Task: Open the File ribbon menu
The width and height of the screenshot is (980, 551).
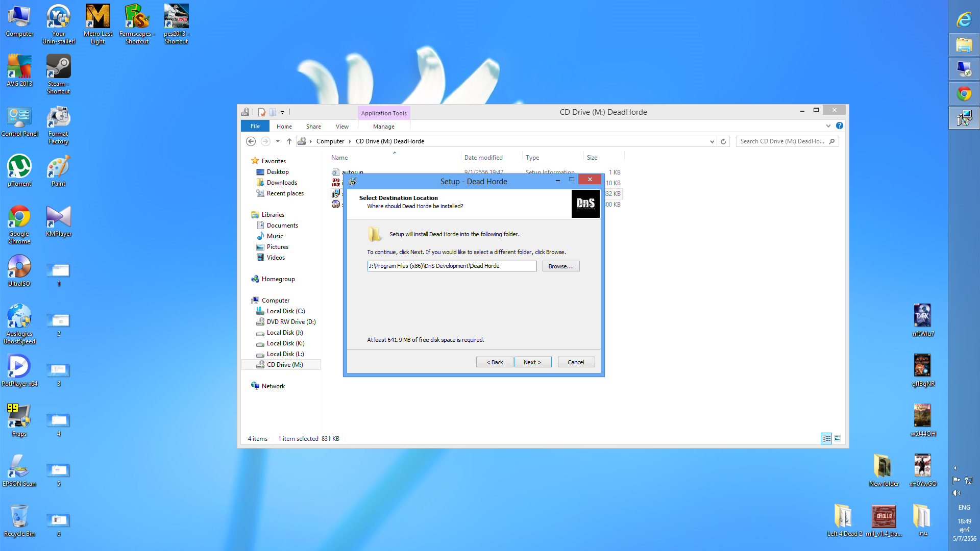Action: pyautogui.click(x=255, y=126)
